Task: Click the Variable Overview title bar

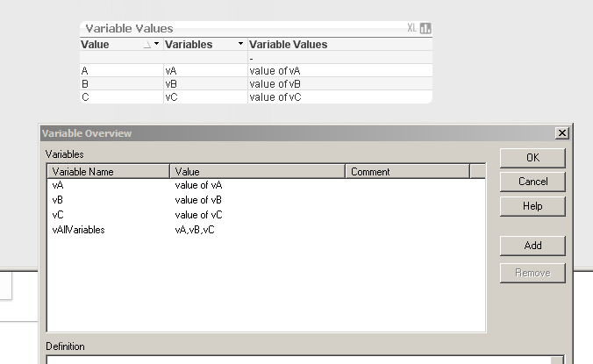Action: point(296,133)
